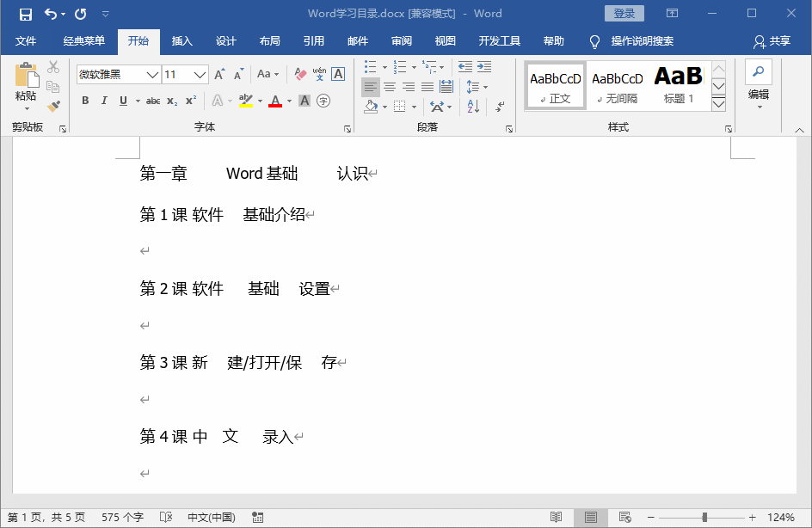Image resolution: width=812 pixels, height=528 pixels.
Task: Click the macro recording icon in status bar
Action: [x=257, y=517]
